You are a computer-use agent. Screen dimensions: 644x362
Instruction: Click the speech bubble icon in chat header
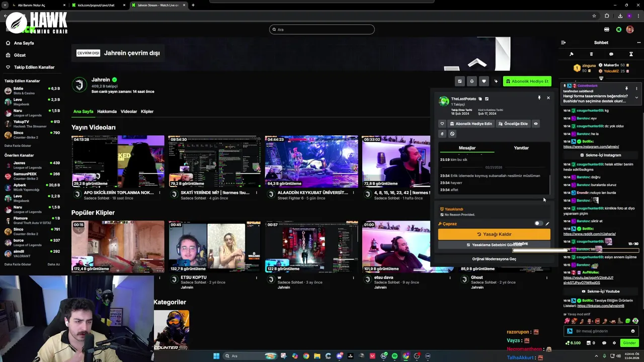click(x=611, y=54)
